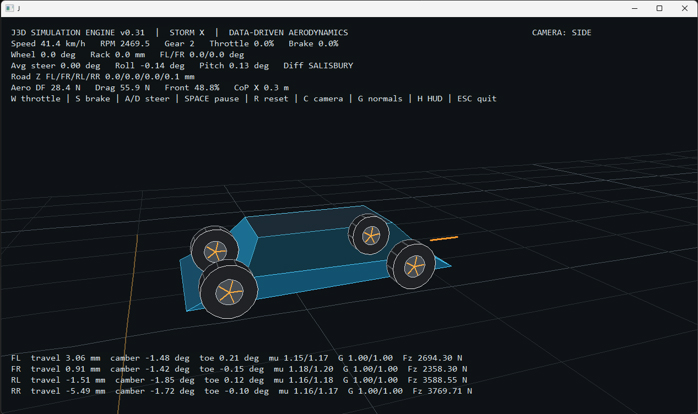This screenshot has width=698, height=414.
Task: Click the RL 'Fz 3588.55 N' value
Action: tap(438, 380)
